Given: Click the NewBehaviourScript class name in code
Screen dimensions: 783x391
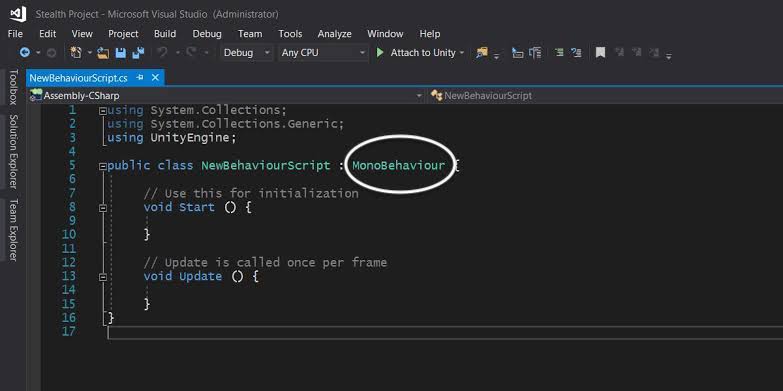Looking at the screenshot, I should point(266,165).
